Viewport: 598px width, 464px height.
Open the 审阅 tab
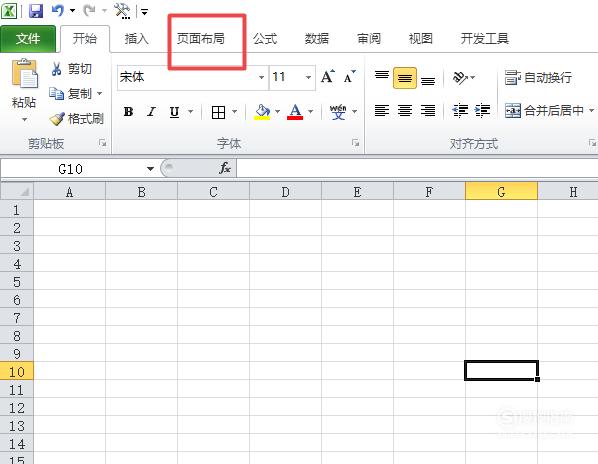(369, 39)
